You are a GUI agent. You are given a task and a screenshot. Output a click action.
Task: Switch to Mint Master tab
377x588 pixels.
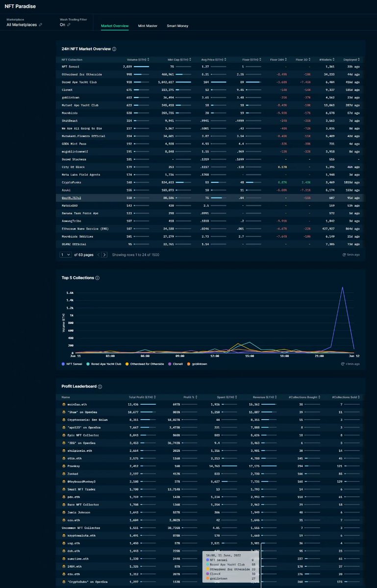(x=148, y=25)
